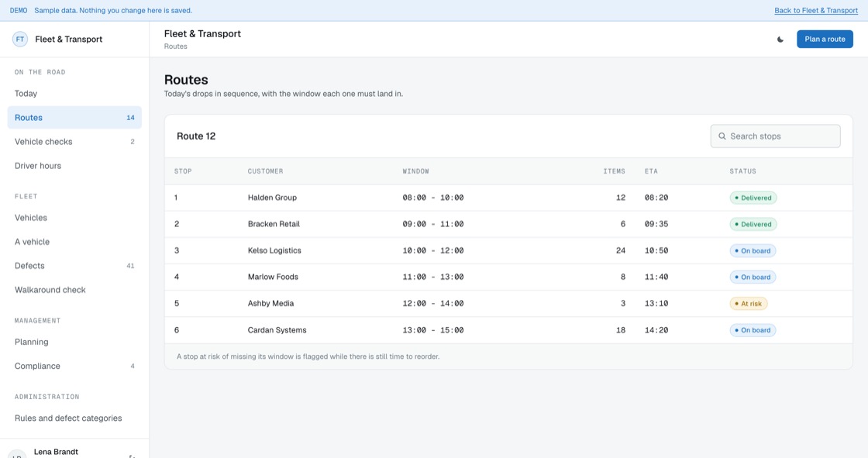The image size is (868, 458).
Task: Show the Defects list
Action: (74, 266)
